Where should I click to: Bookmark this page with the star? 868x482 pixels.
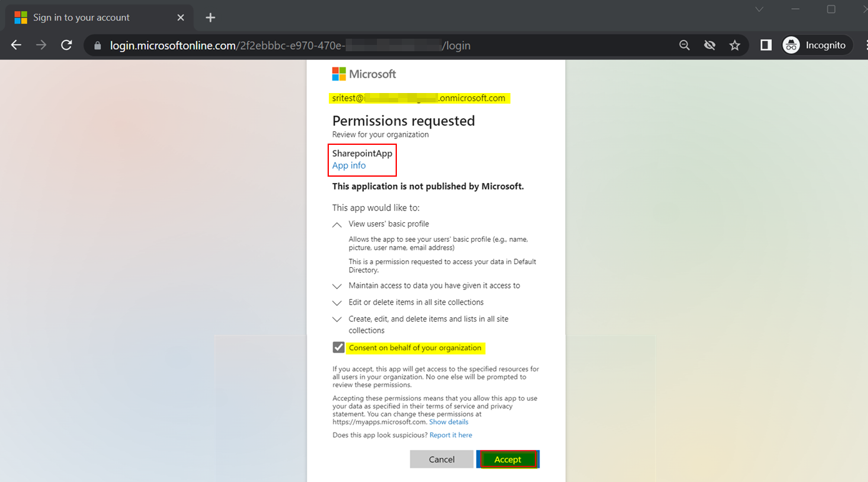coord(735,45)
